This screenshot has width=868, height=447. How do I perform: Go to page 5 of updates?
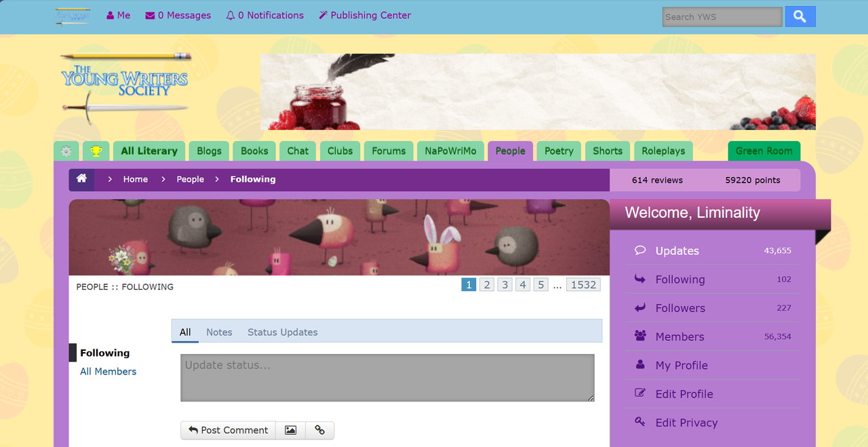(x=540, y=285)
